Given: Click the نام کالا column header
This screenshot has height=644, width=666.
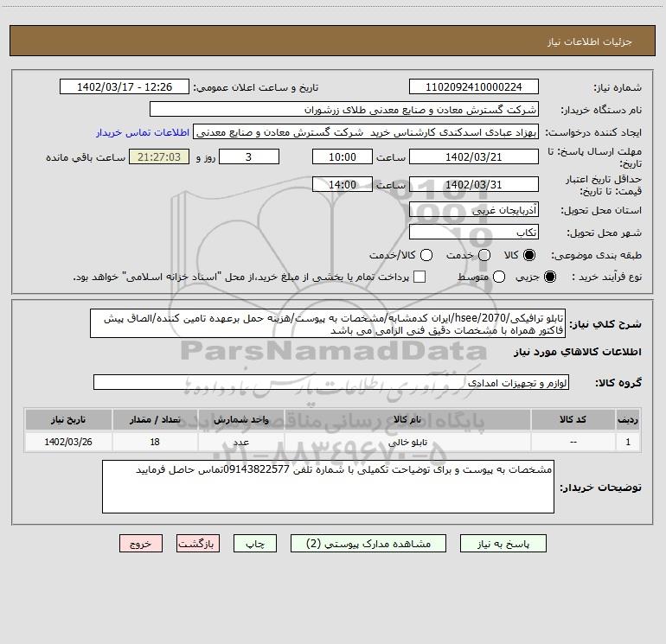Looking at the screenshot, I should pyautogui.click(x=407, y=420).
